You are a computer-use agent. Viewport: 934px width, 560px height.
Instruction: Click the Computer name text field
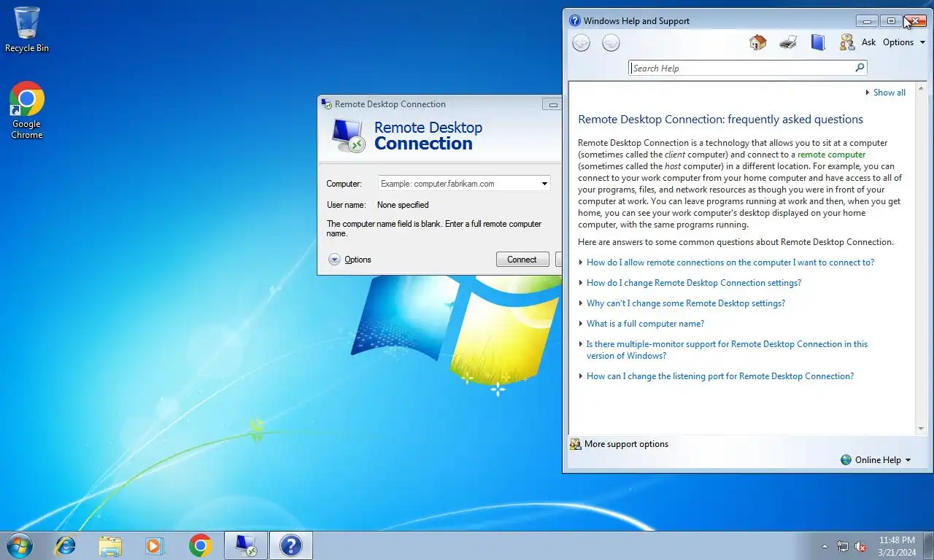tap(458, 184)
